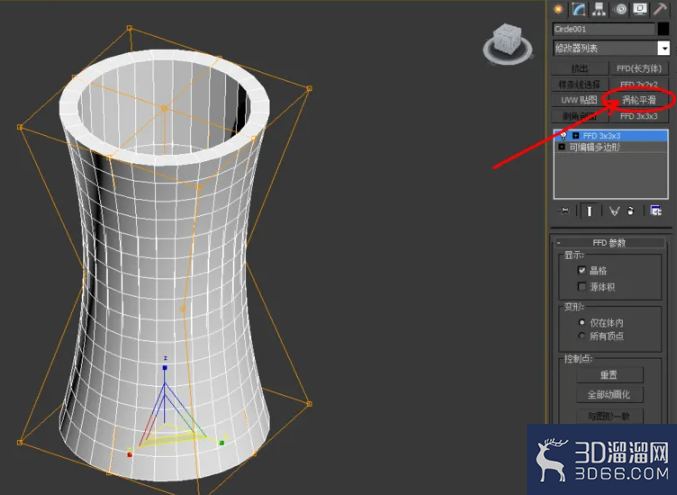Select the FFD lattice center top control point
This screenshot has width=677, height=495.
(164, 108)
